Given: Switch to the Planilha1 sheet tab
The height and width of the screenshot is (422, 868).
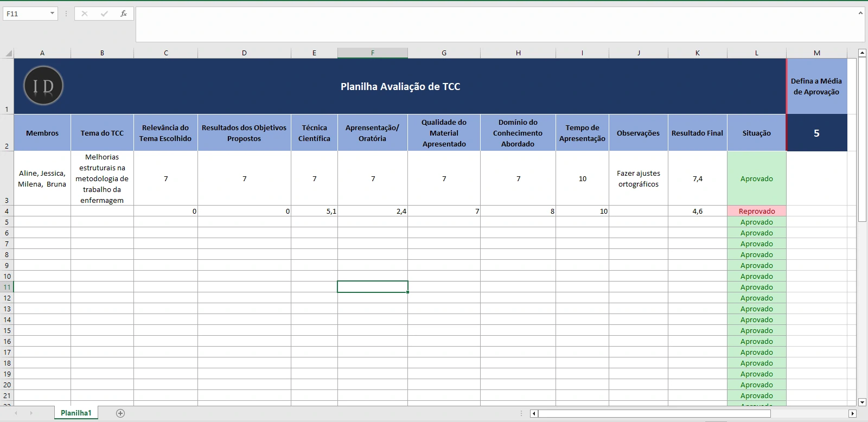Looking at the screenshot, I should pos(76,413).
